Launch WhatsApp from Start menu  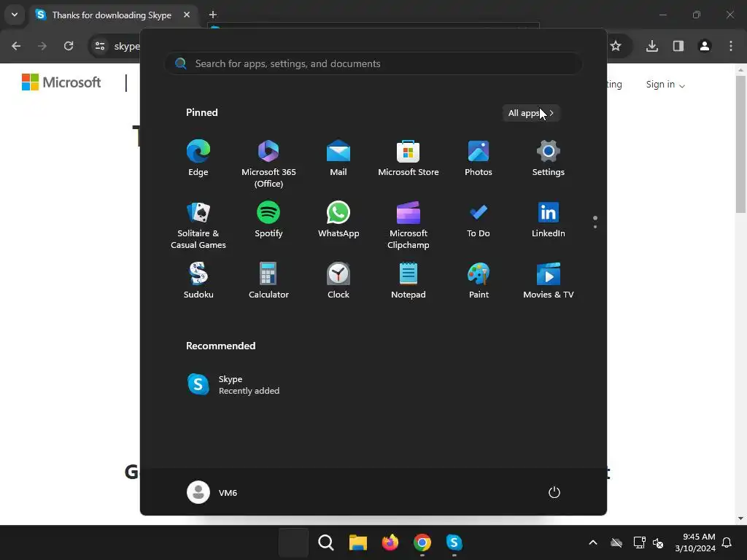click(x=338, y=219)
